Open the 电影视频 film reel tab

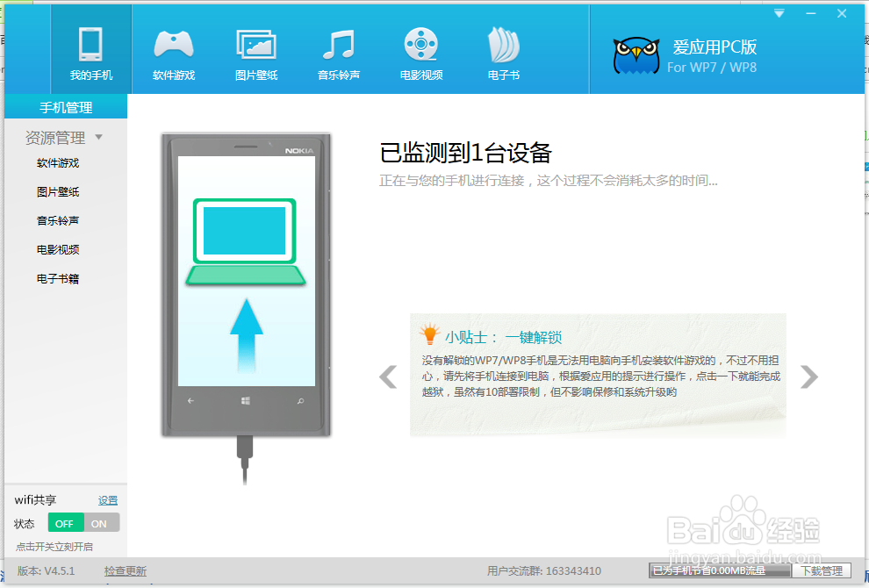point(421,54)
